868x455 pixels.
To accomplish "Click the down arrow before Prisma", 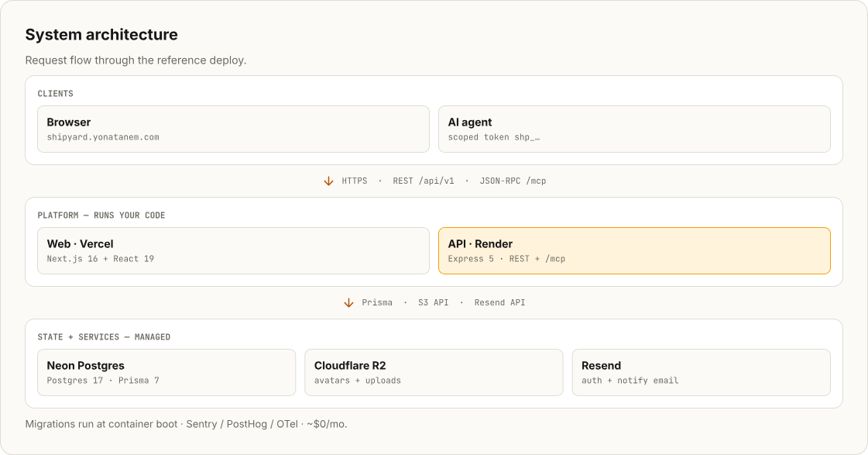I will tap(348, 302).
